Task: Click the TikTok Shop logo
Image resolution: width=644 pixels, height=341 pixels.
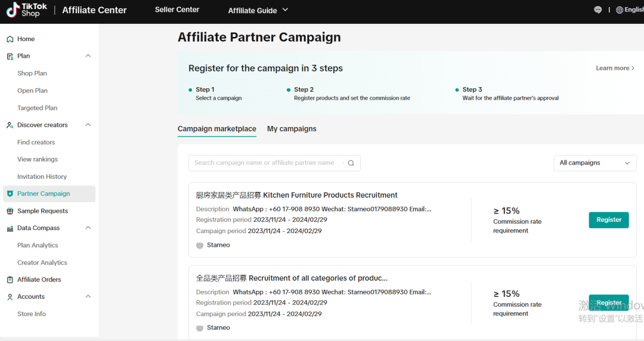Action: click(x=26, y=10)
